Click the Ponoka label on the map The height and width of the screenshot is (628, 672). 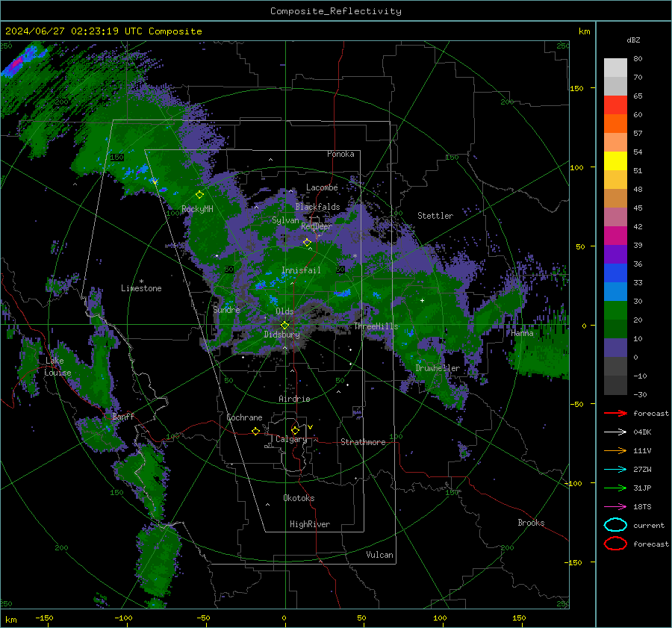[340, 154]
